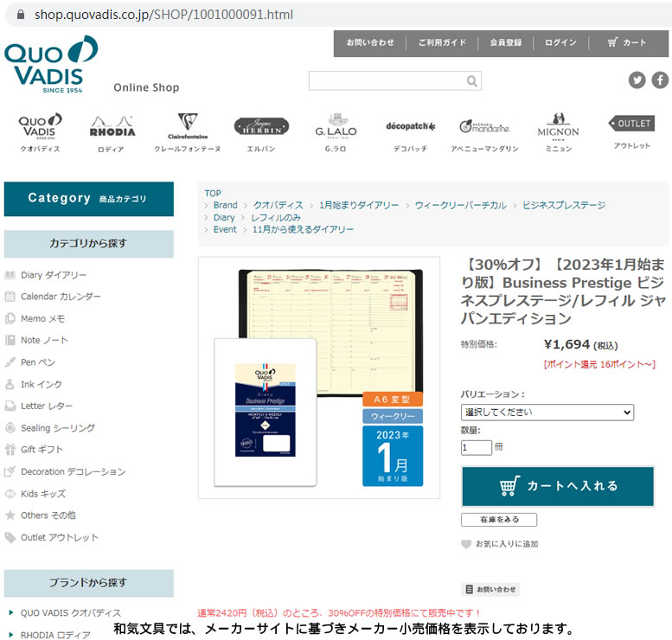Open 会員登録 in top menu

(x=506, y=42)
